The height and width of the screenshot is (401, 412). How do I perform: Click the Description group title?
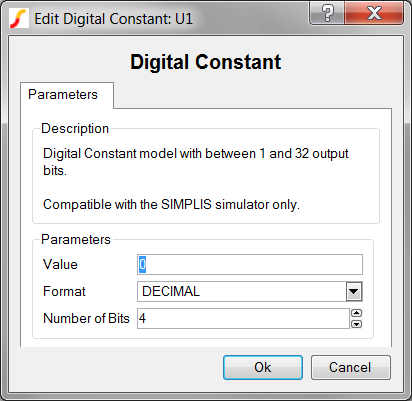[x=75, y=129]
